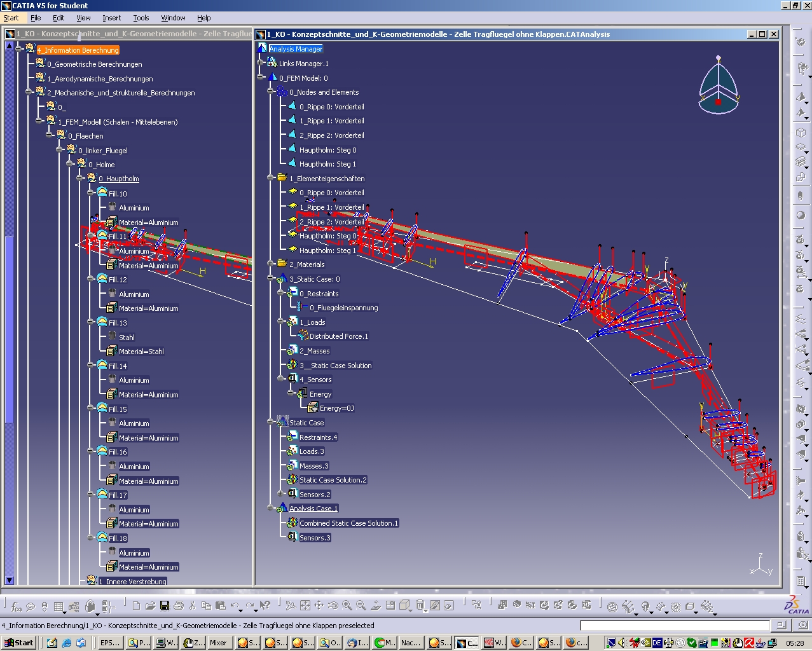This screenshot has width=812, height=651.
Task: Open the Undo history dropdown arrow
Action: [x=240, y=612]
